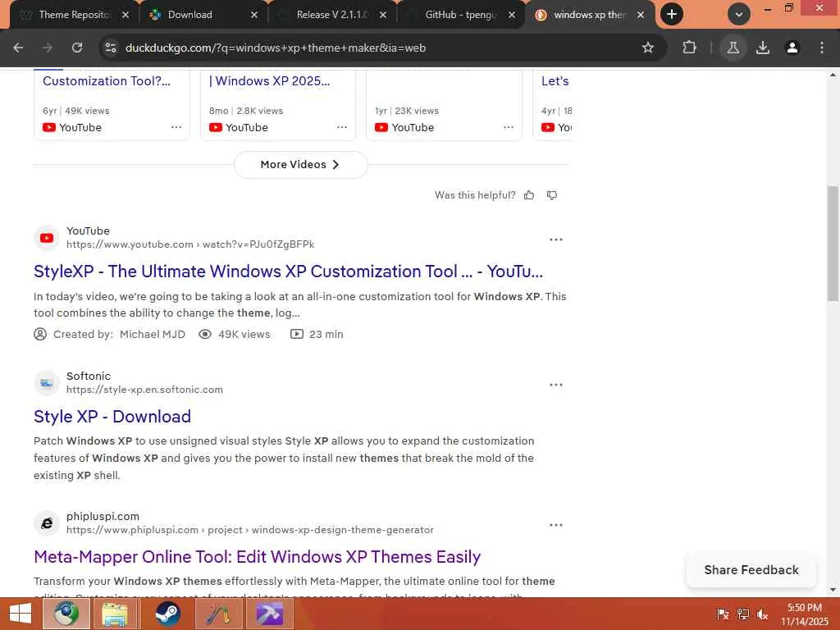Viewport: 840px width, 630px height.
Task: Click the network tray icon
Action: pos(743,614)
